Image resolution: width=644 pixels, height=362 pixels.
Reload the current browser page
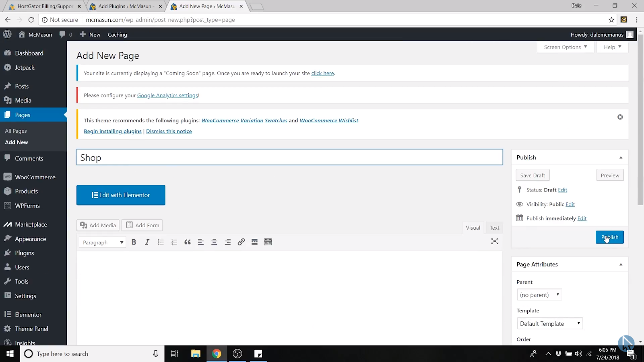click(31, 20)
